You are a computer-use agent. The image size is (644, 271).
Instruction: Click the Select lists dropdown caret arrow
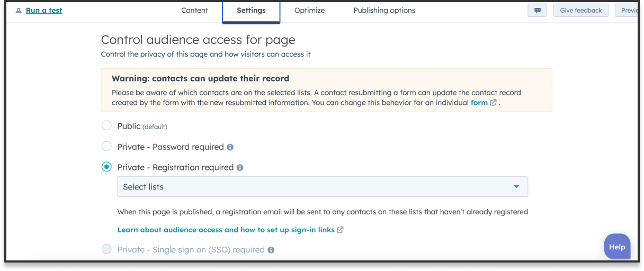pyautogui.click(x=516, y=187)
